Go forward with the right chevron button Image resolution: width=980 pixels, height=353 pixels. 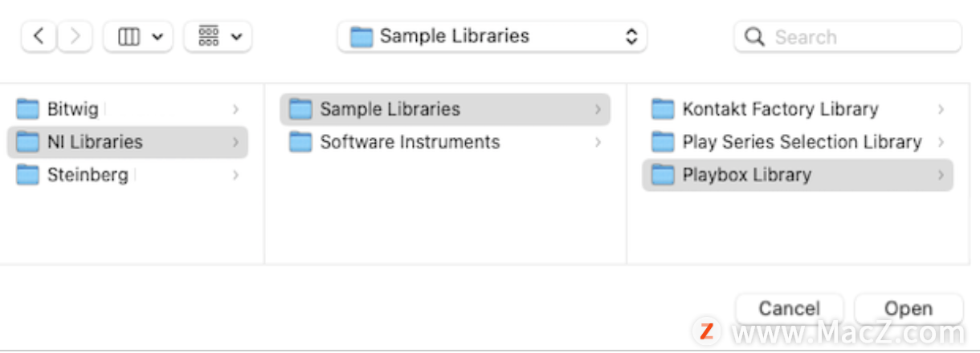click(x=75, y=37)
